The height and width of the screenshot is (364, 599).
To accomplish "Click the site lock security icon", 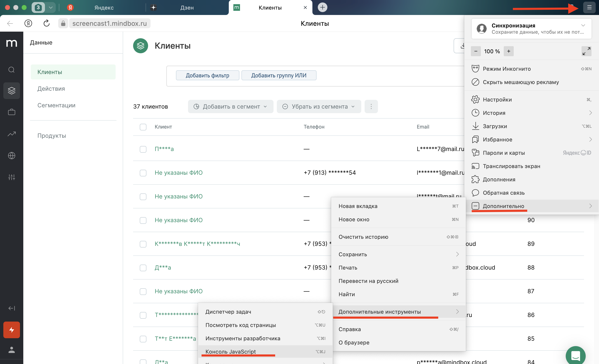I will click(63, 23).
